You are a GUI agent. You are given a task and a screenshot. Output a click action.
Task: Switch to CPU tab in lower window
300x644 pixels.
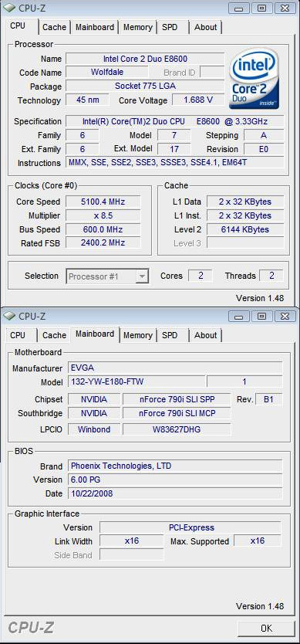(x=18, y=335)
